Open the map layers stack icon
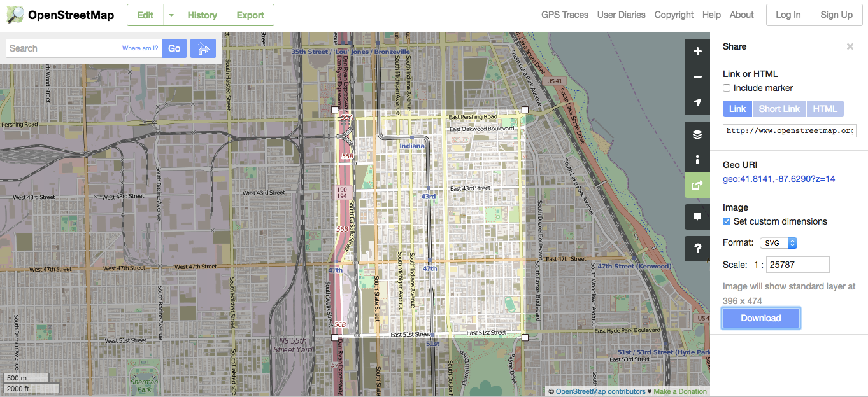This screenshot has width=868, height=397. coord(697,134)
